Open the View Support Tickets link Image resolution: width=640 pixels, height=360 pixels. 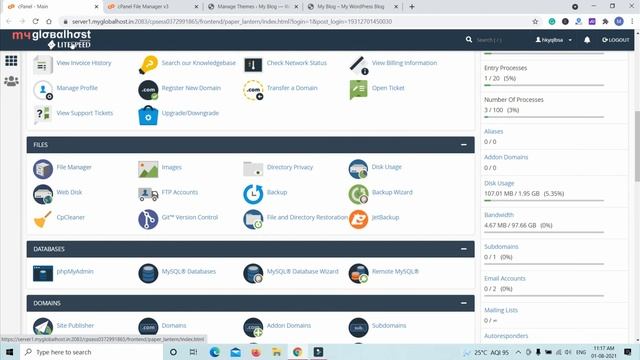pos(84,113)
